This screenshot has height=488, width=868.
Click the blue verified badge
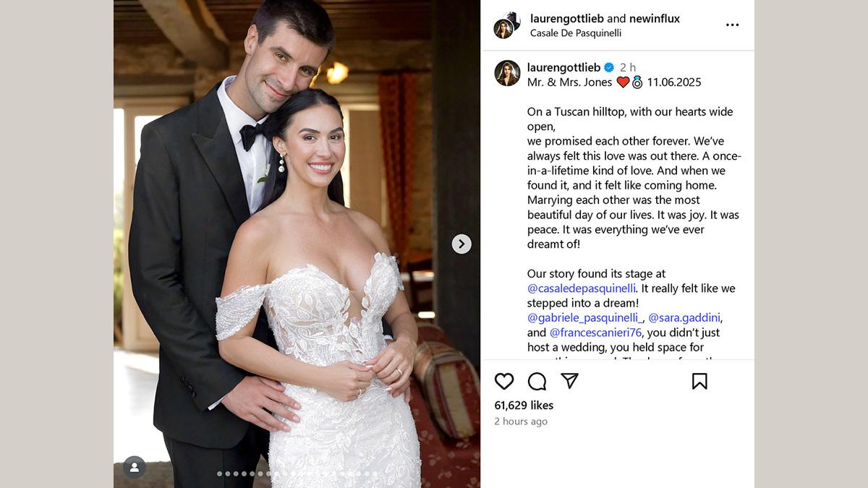point(609,67)
